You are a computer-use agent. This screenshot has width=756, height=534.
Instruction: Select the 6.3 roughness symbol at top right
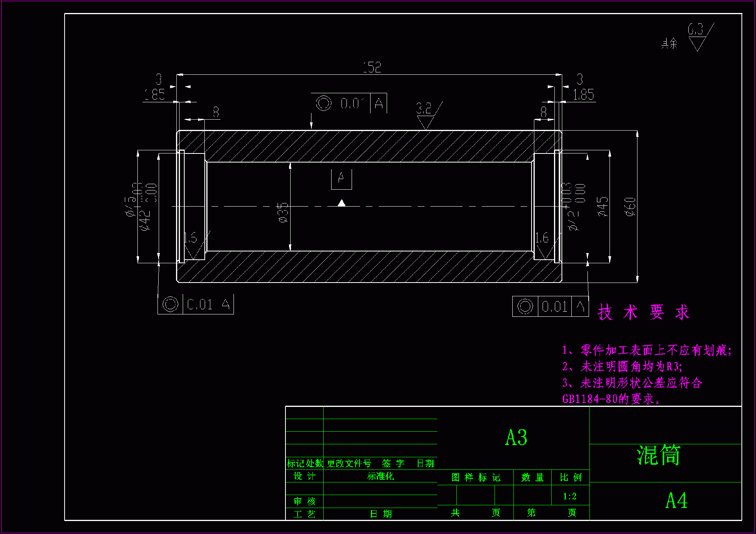tap(698, 39)
